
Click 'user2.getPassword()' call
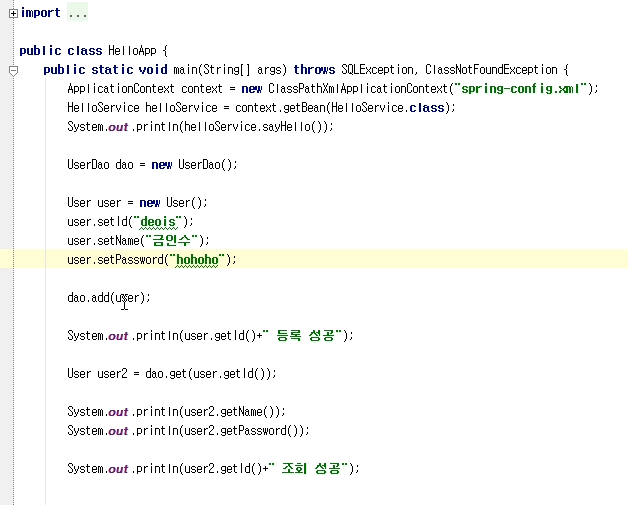(244, 431)
